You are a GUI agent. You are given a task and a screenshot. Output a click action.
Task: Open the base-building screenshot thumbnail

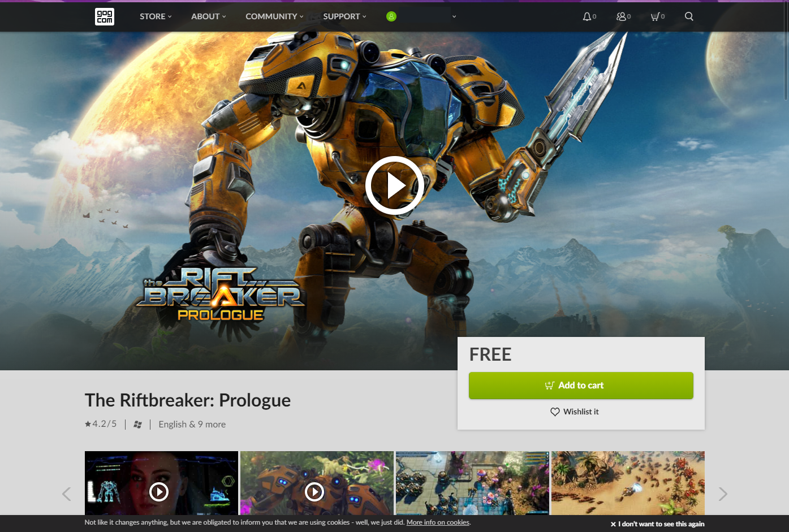(472, 483)
